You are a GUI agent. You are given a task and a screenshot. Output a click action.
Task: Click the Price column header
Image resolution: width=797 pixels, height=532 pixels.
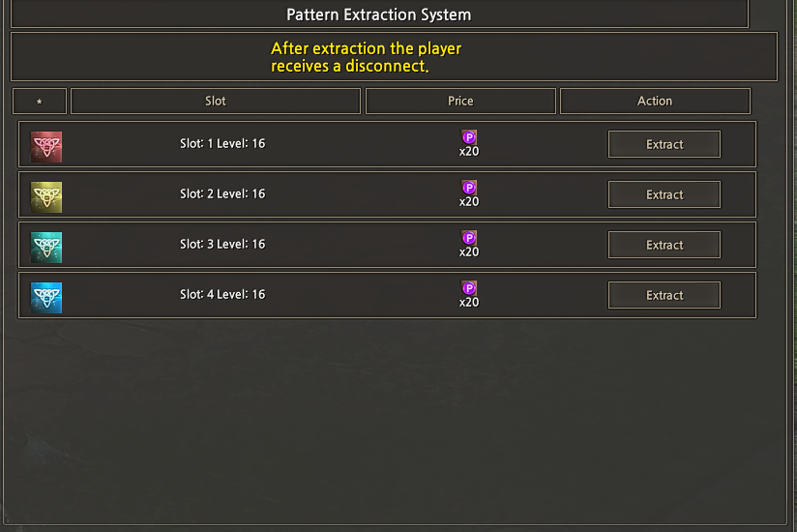[460, 101]
